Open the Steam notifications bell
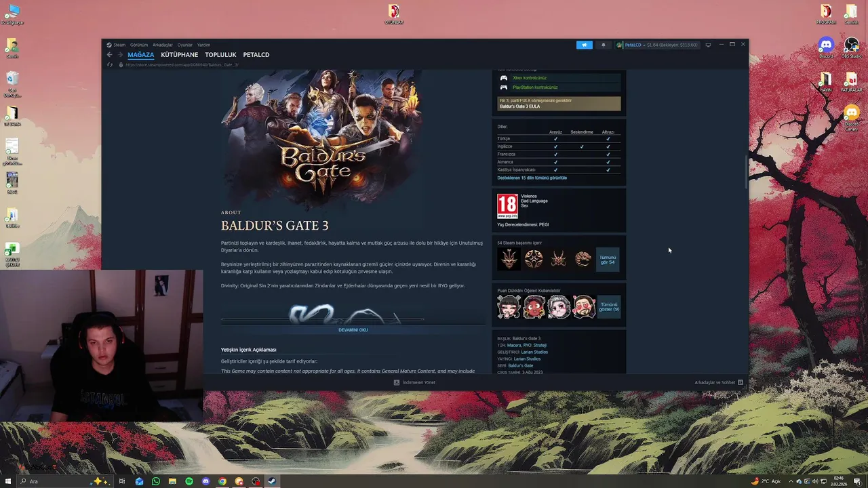The image size is (868, 488). (x=603, y=45)
